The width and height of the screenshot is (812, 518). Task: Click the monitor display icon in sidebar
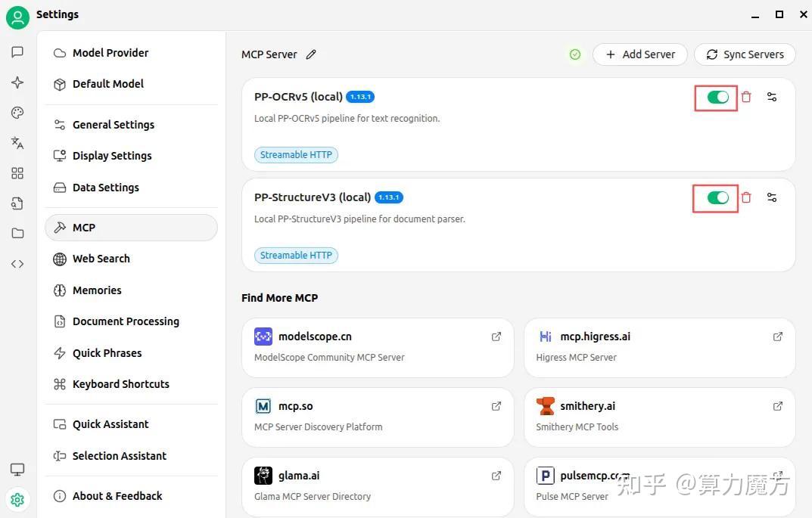pos(17,470)
